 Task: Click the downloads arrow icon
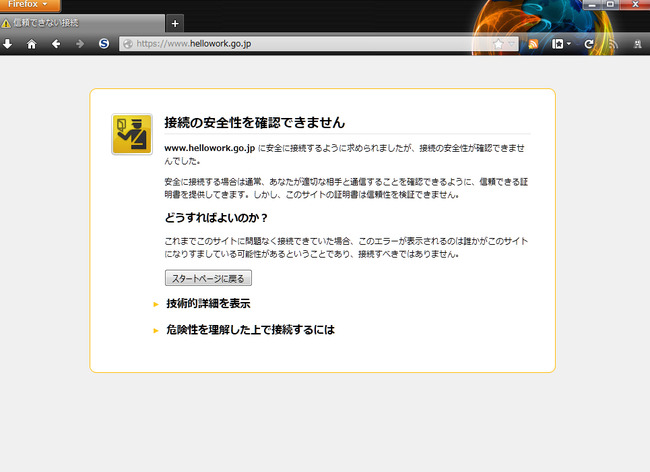click(x=8, y=44)
